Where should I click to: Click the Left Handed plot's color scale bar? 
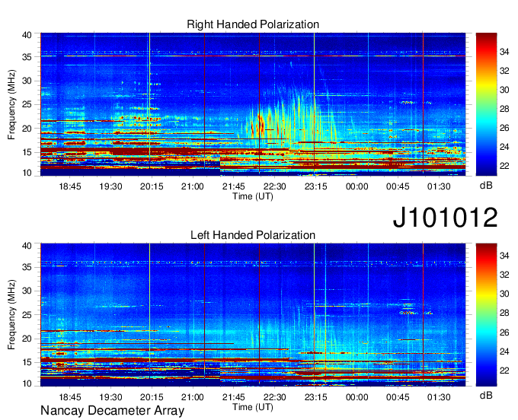(486, 315)
